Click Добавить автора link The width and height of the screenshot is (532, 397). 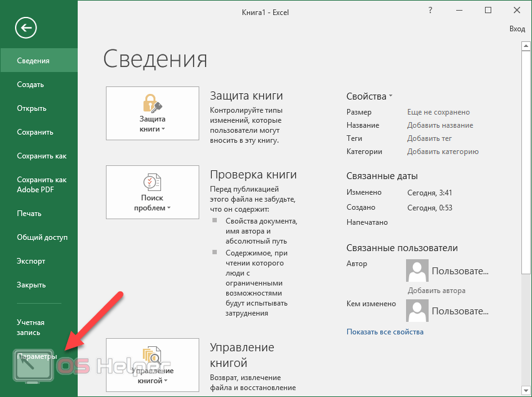pos(436,291)
